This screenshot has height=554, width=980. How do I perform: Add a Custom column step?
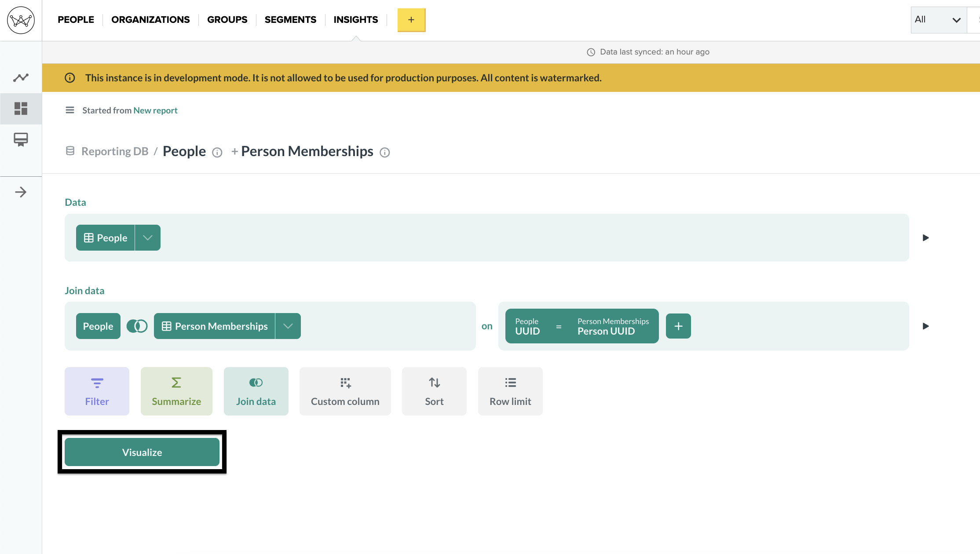coord(345,391)
